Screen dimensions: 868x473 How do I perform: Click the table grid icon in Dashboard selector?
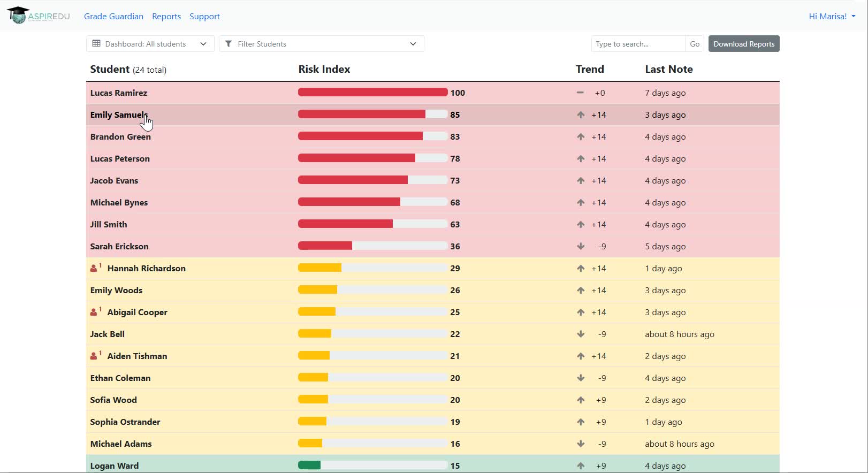96,44
